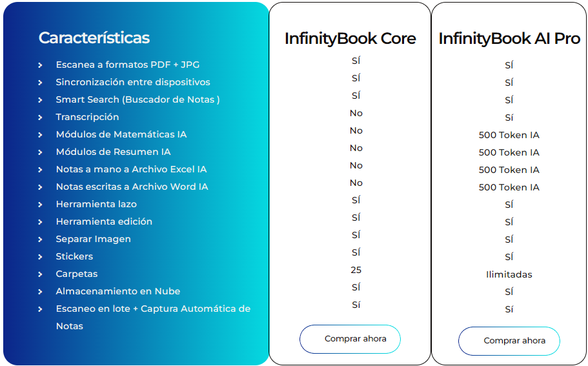Click chevron icon beside Smart Search
This screenshot has width=588, height=366.
coord(40,100)
